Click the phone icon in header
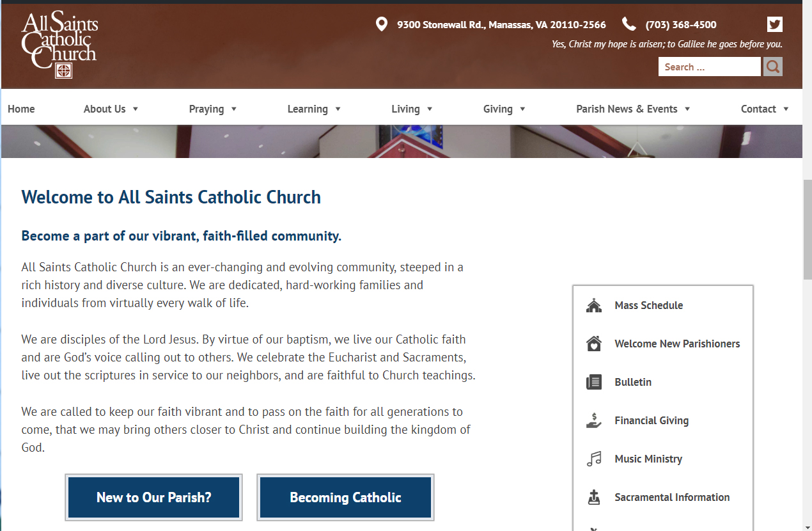Image resolution: width=812 pixels, height=531 pixels. [629, 25]
